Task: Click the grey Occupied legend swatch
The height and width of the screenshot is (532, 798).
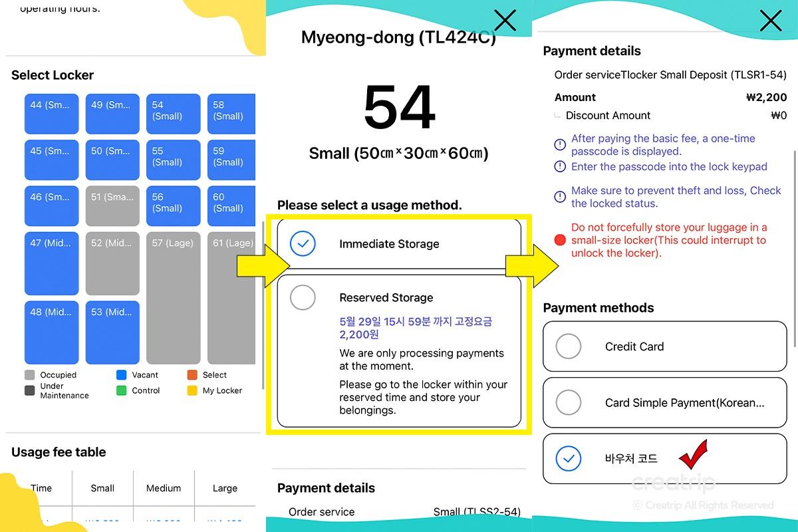Action: tap(30, 375)
